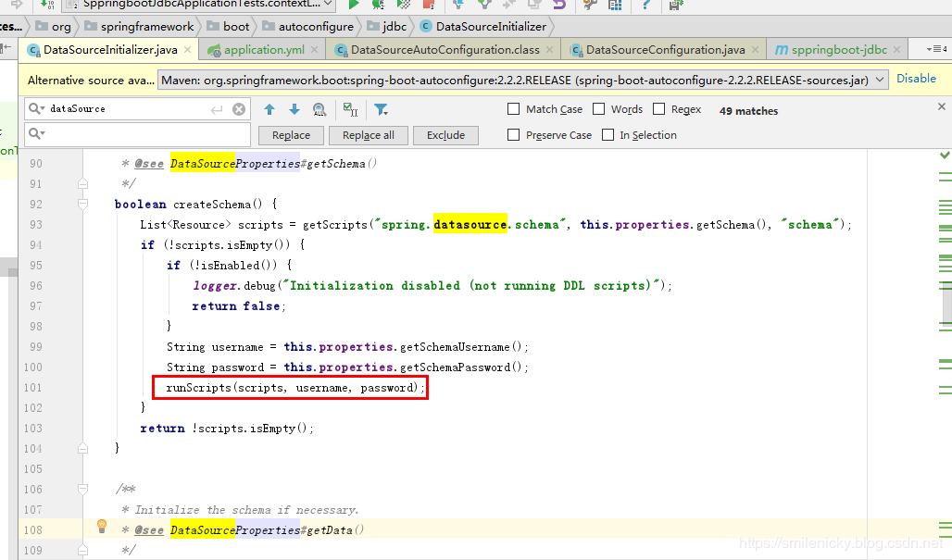Enable the Preserve Case checkbox

tap(514, 135)
